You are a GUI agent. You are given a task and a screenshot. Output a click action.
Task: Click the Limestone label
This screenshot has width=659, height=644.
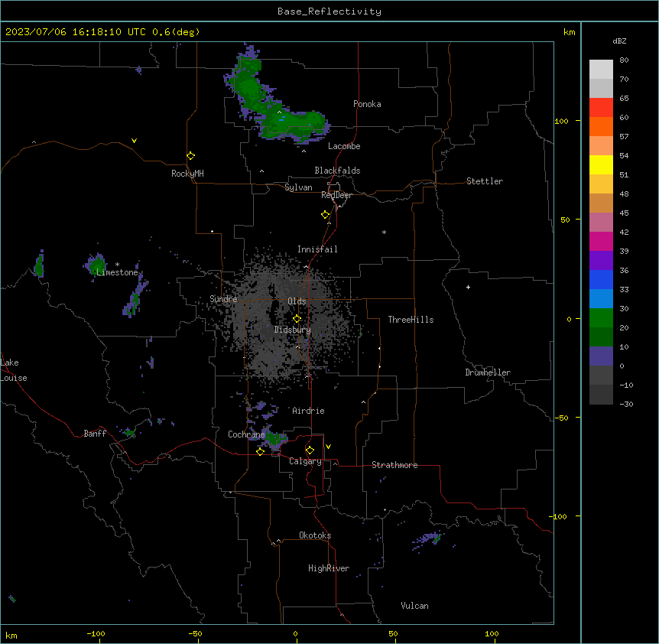click(x=117, y=272)
